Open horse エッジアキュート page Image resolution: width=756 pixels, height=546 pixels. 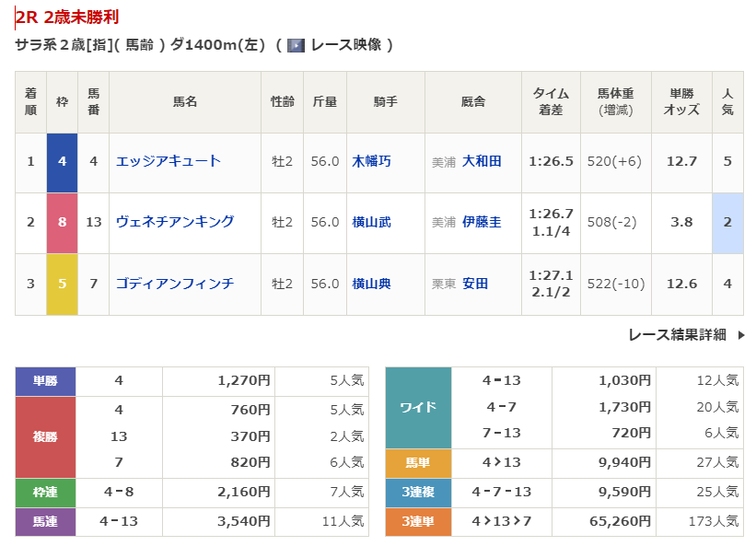tap(169, 161)
